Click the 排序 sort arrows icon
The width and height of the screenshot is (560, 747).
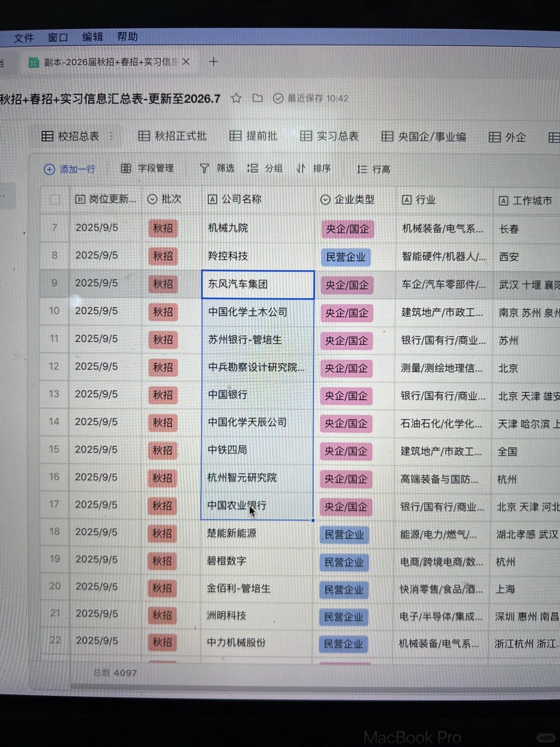point(301,168)
